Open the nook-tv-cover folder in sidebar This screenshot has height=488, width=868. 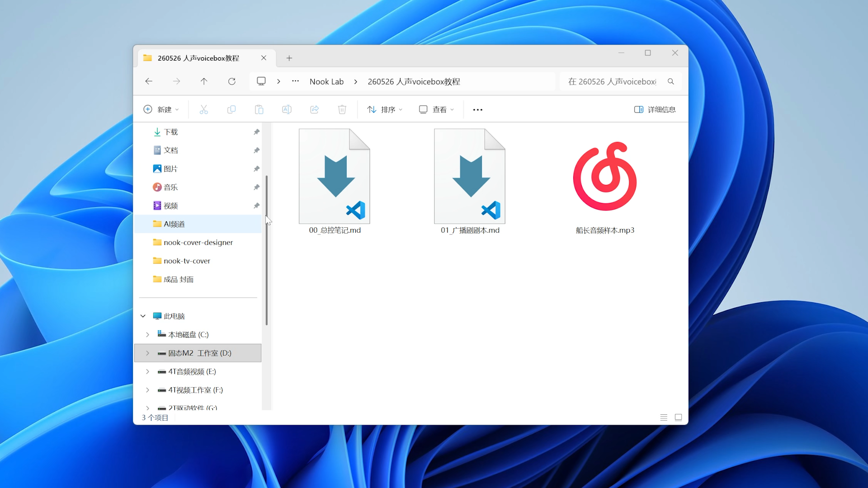pos(198,261)
